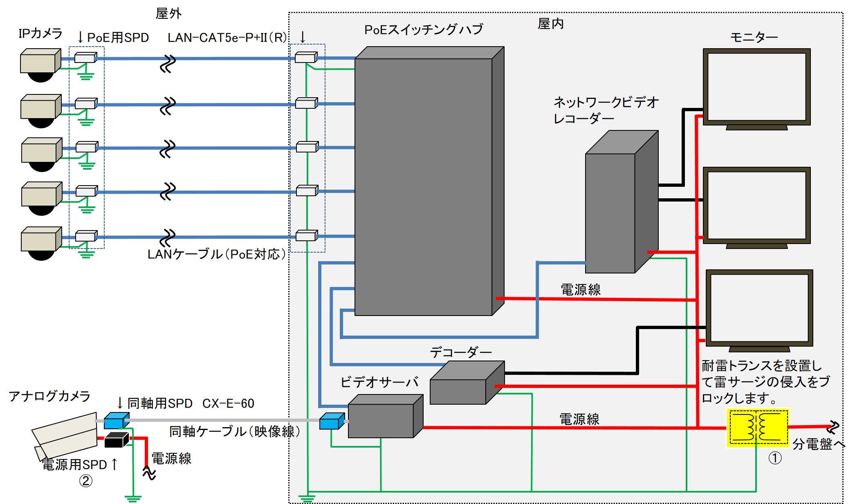The height and width of the screenshot is (504, 855).
Task: Click the bottom monitor screen
Action: (x=759, y=307)
